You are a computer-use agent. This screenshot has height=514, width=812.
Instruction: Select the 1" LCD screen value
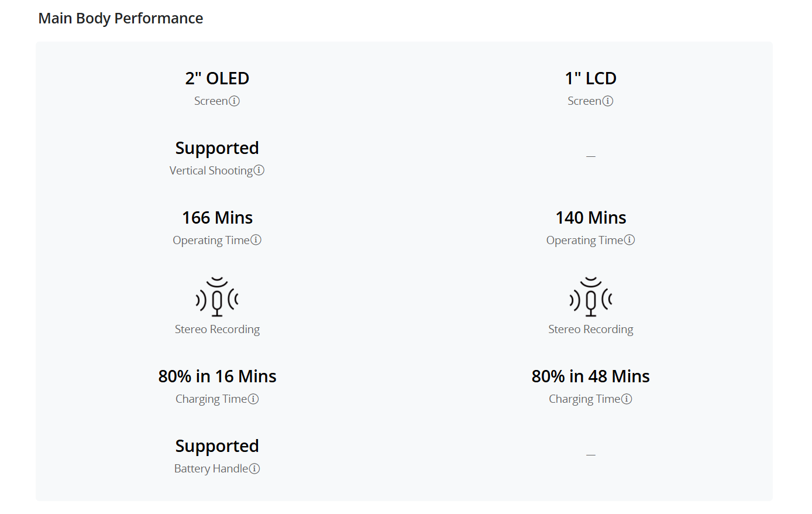pos(591,78)
